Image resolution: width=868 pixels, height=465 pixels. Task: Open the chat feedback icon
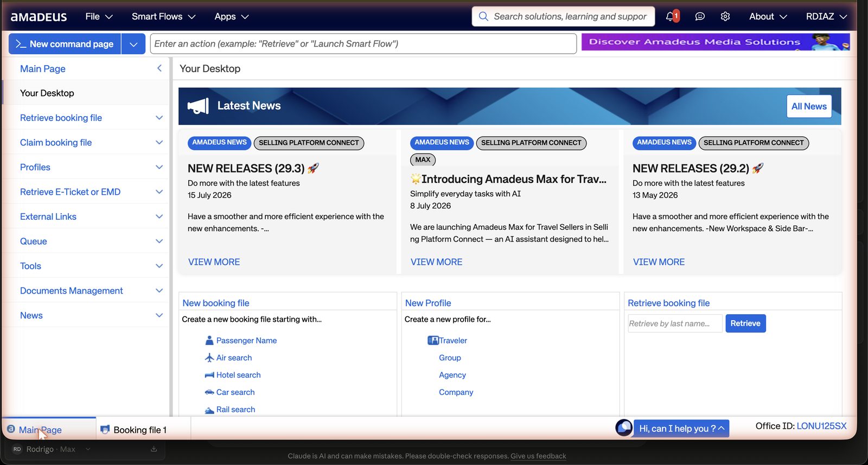point(700,16)
